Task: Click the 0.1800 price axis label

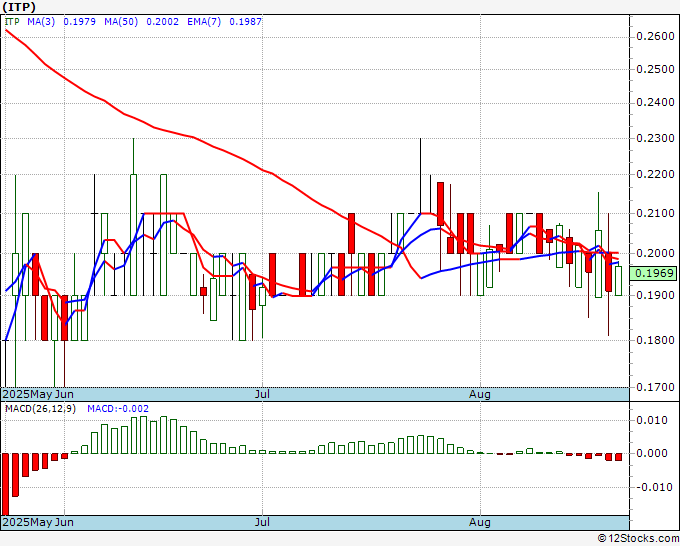Action: (x=655, y=340)
